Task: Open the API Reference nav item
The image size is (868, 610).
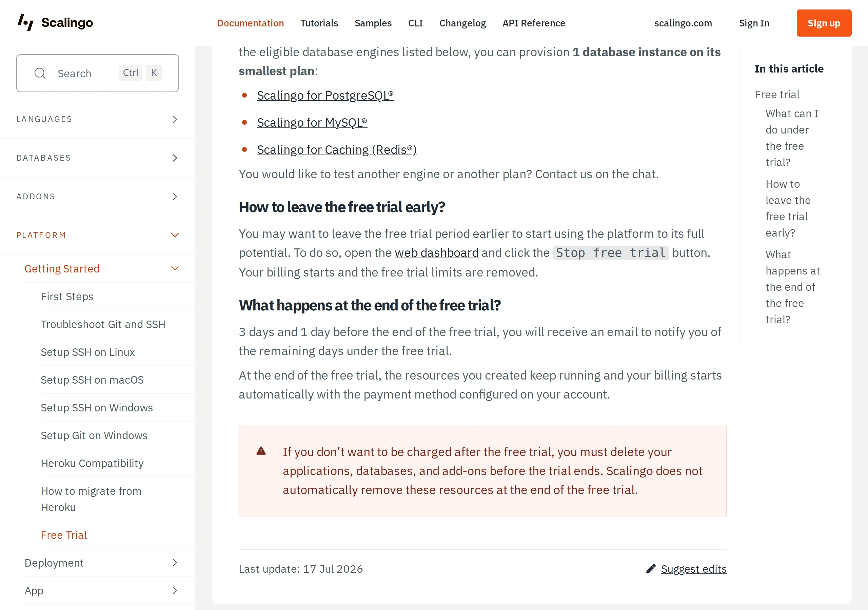Action: (x=533, y=23)
